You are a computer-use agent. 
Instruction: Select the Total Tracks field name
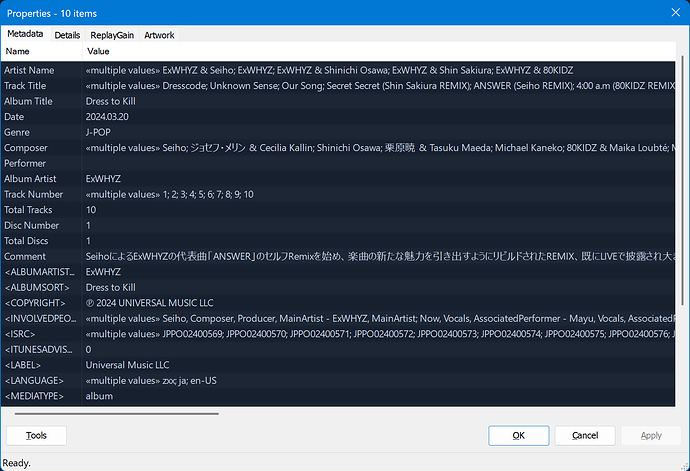[28, 210]
